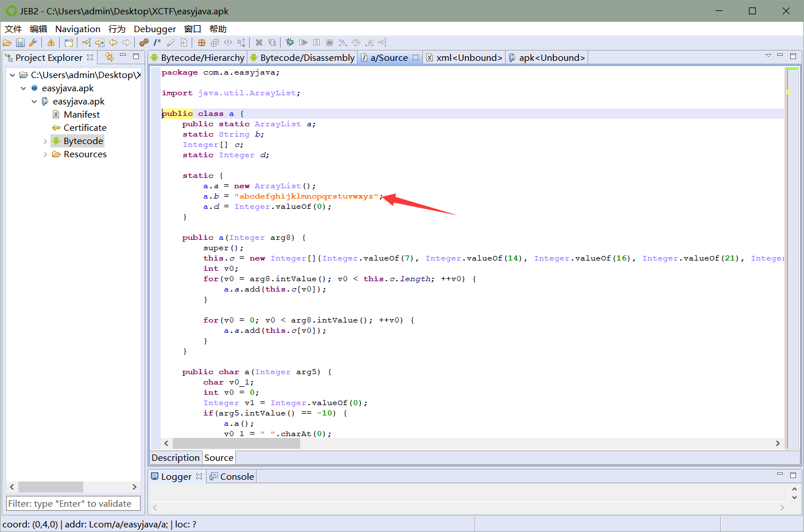Image resolution: width=804 pixels, height=532 pixels.
Task: Click the cross-references toolbar icon
Action: point(228,42)
